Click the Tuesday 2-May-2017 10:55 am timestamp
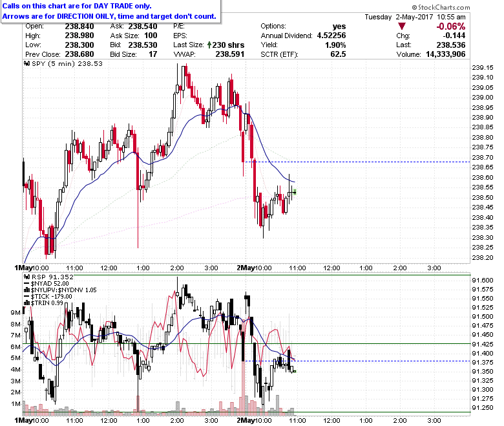 415,17
